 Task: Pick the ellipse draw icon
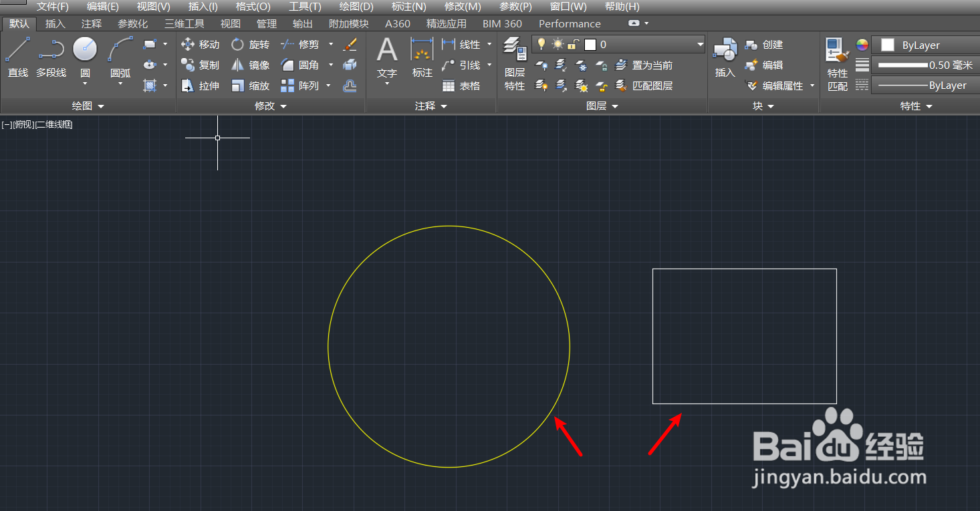[x=150, y=65]
